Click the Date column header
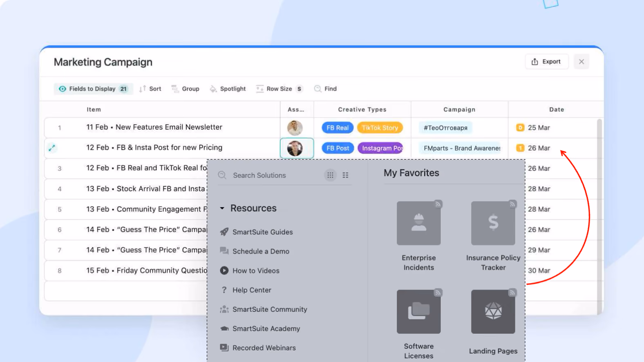 557,109
